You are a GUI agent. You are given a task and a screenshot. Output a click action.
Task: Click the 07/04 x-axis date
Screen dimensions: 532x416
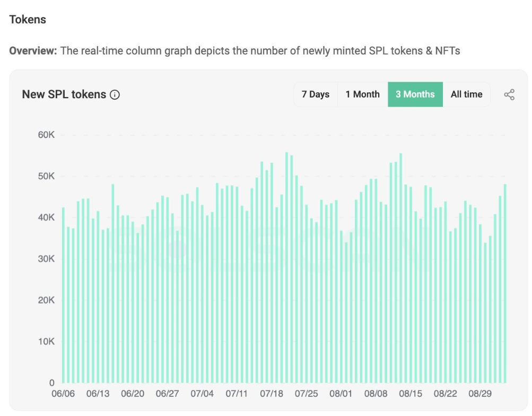[x=202, y=394]
